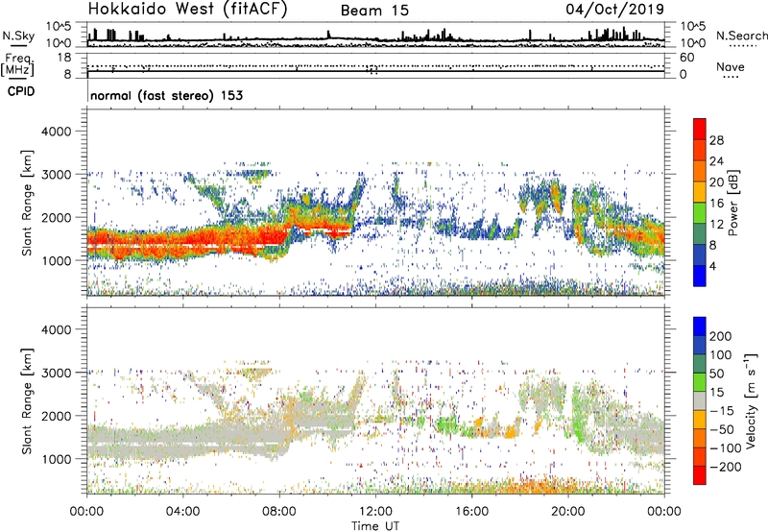Click the '04:00' time axis label
Screen dimensions: 768x532
coord(182,512)
